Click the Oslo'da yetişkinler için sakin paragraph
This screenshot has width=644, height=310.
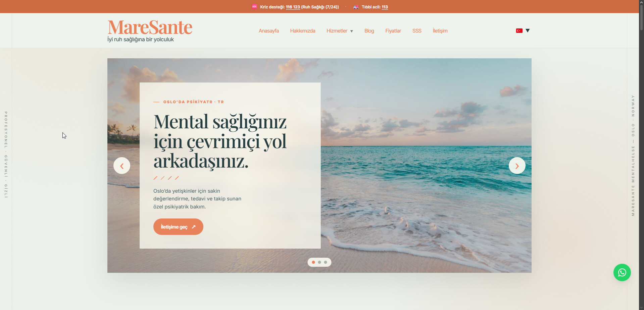[x=197, y=199]
